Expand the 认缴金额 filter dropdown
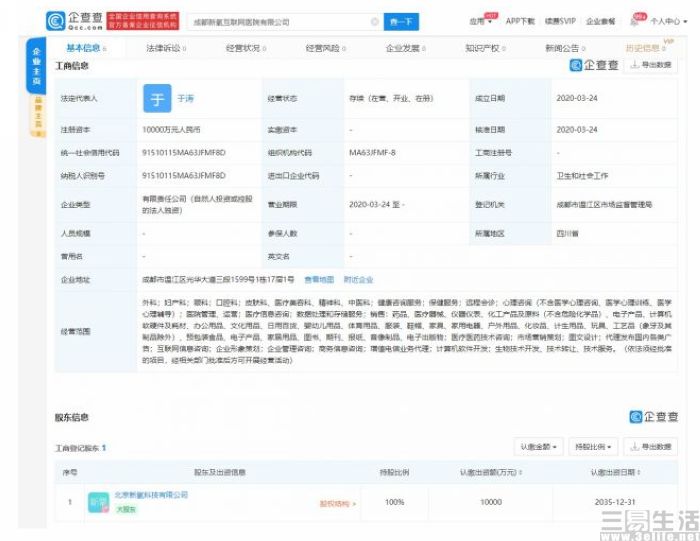This screenshot has width=700, height=541. [538, 446]
